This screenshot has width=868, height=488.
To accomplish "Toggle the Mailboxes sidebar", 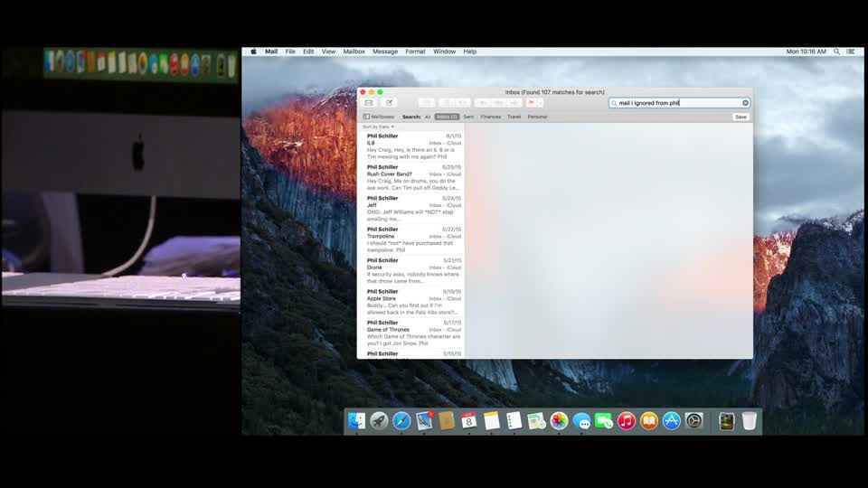I will [379, 117].
